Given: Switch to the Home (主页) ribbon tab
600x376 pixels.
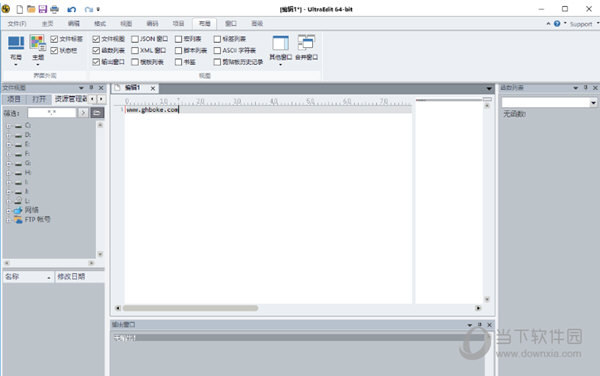Looking at the screenshot, I should [x=47, y=24].
